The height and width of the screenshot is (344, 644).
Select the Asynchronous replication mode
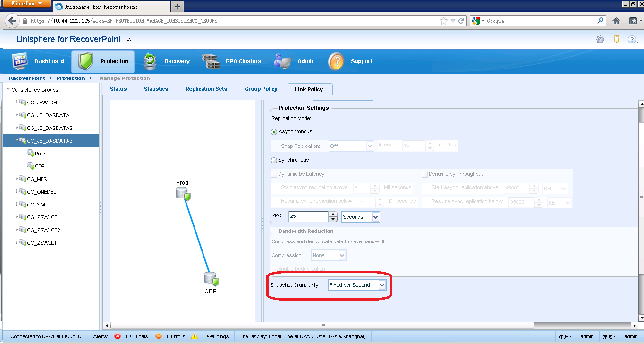274,132
